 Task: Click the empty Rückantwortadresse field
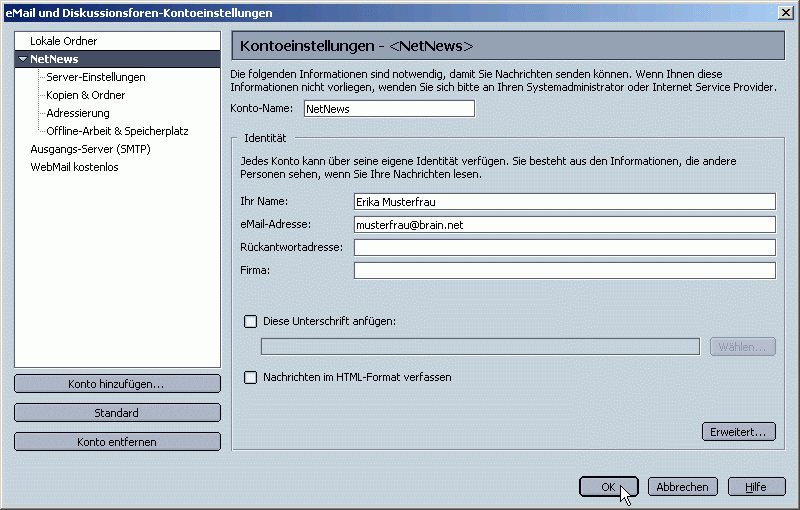click(x=564, y=248)
